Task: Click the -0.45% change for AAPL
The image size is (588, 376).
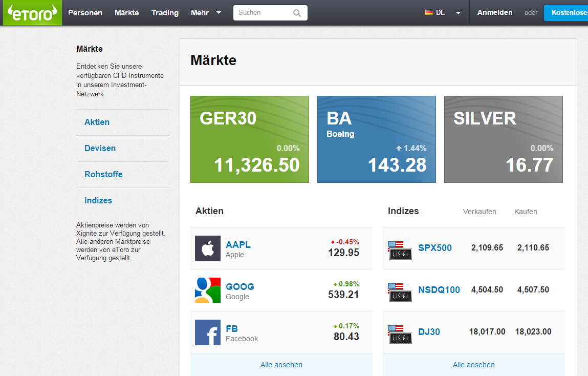Action: pyautogui.click(x=345, y=242)
